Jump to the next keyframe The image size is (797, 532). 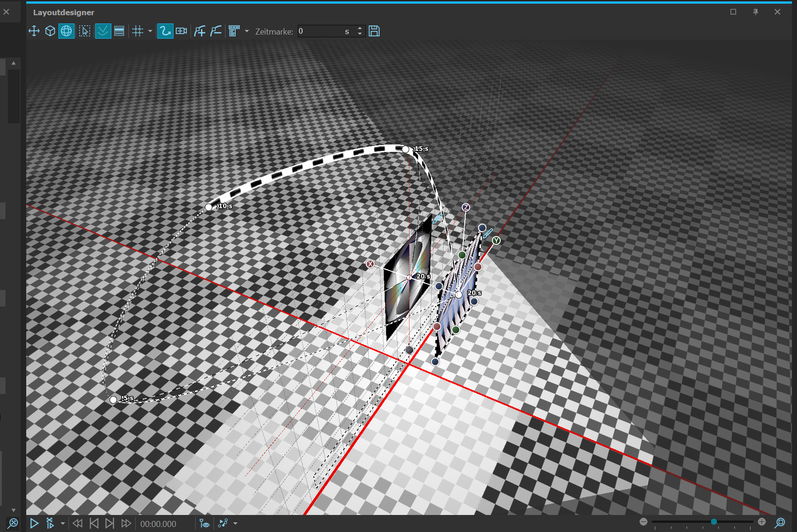click(x=110, y=523)
